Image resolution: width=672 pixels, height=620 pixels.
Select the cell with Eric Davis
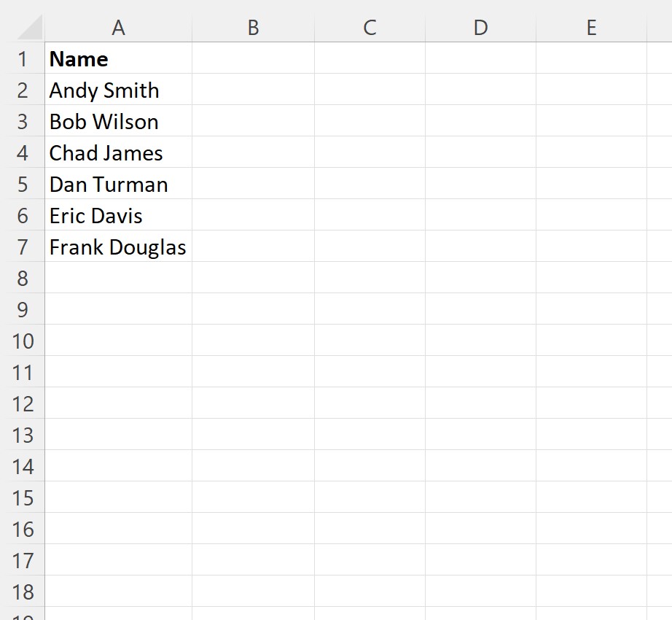[x=119, y=215]
